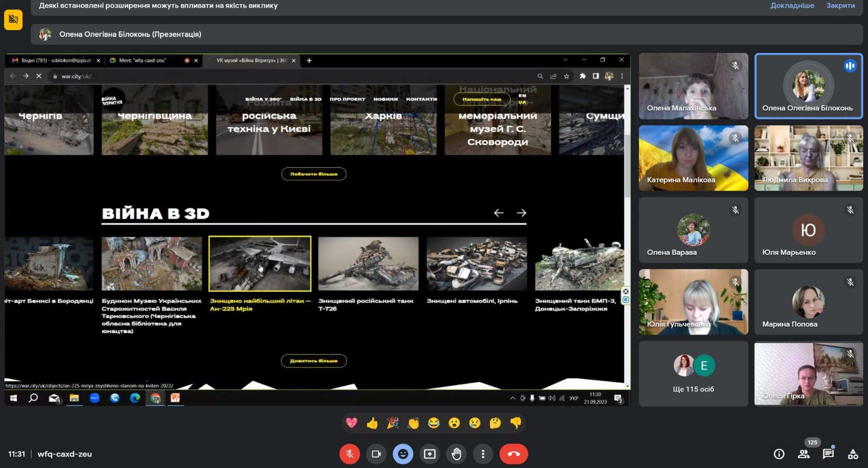The height and width of the screenshot is (468, 868).
Task: Open the chat with everyone panel
Action: tap(828, 454)
